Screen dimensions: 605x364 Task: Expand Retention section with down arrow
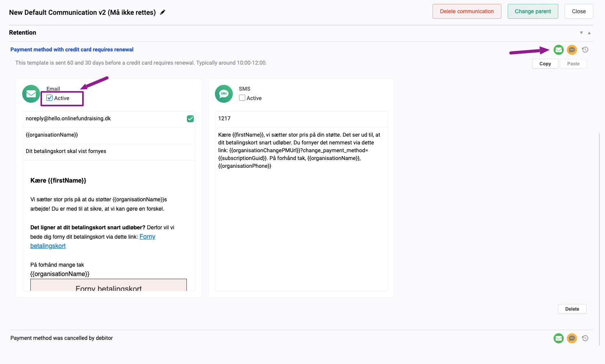click(x=581, y=33)
